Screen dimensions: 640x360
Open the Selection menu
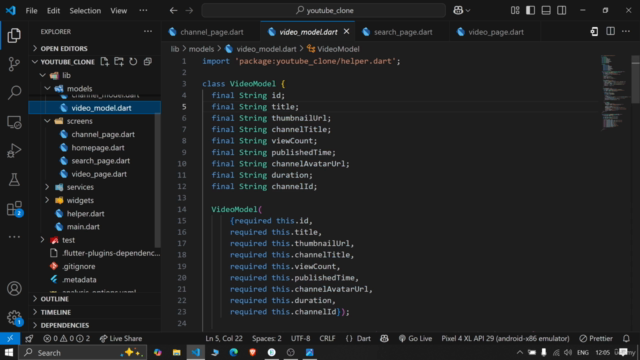pos(85,11)
